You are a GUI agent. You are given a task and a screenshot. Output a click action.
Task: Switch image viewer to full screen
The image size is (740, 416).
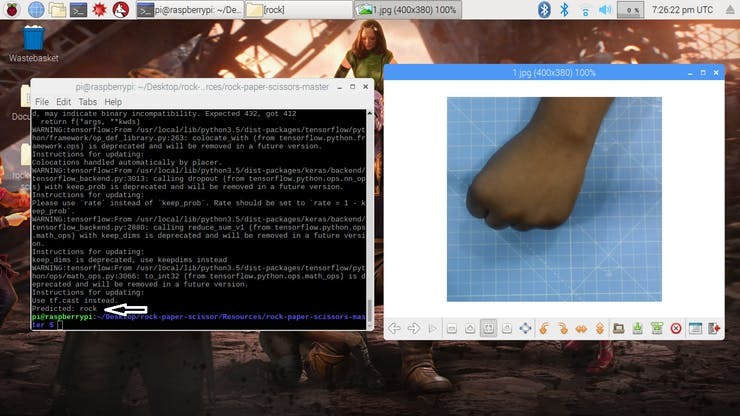(525, 328)
